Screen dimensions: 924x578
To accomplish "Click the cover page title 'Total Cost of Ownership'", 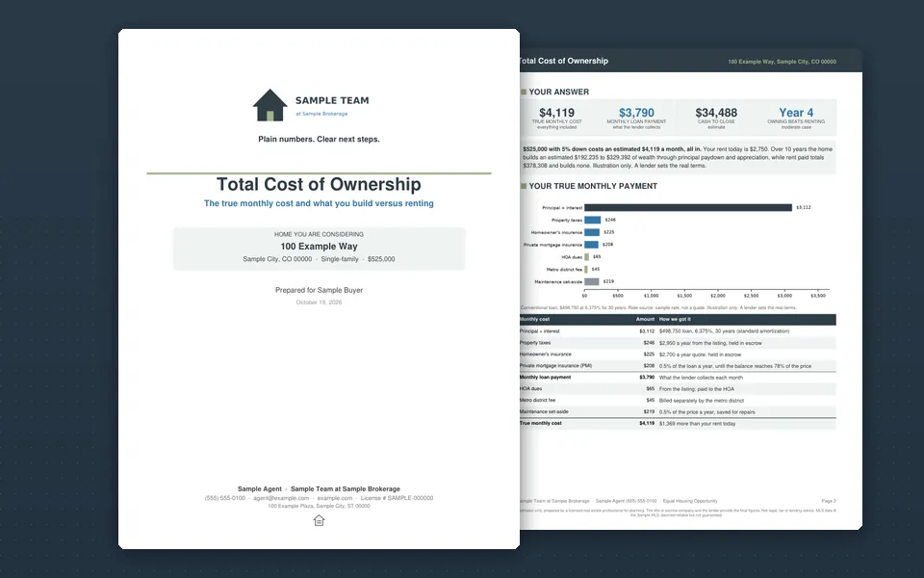I will pyautogui.click(x=319, y=184).
